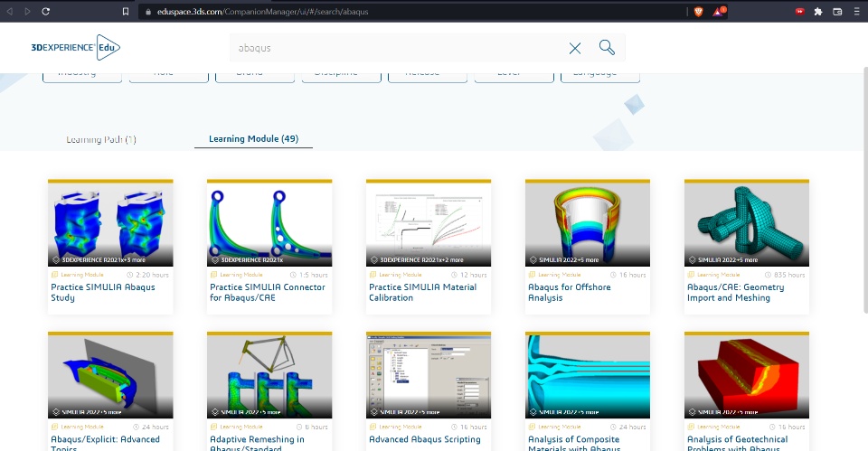Click the search magnifier icon
868x451 pixels.
(x=607, y=48)
